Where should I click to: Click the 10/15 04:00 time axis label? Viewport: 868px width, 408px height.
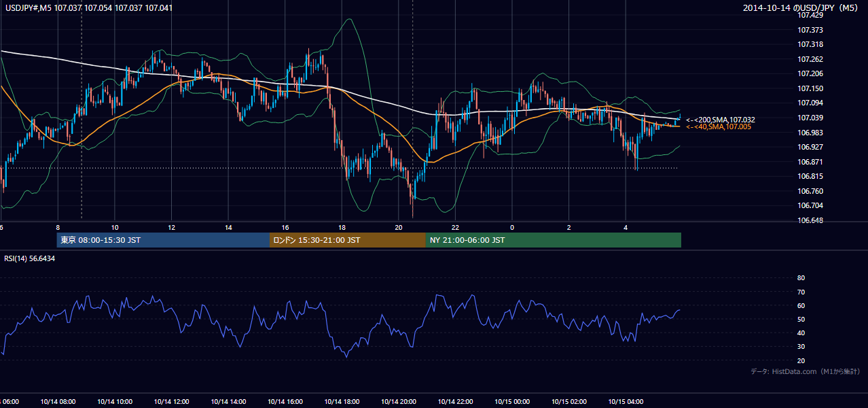click(x=626, y=401)
